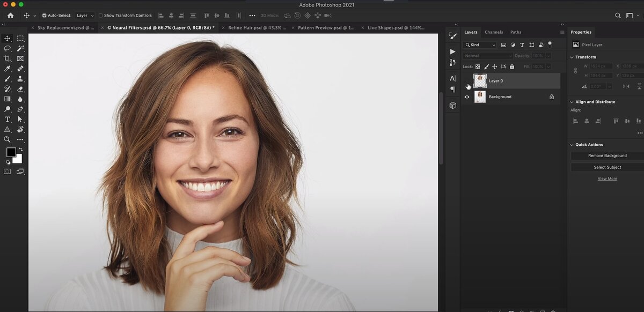
Task: Go to the Home screen icon
Action: pos(10,16)
